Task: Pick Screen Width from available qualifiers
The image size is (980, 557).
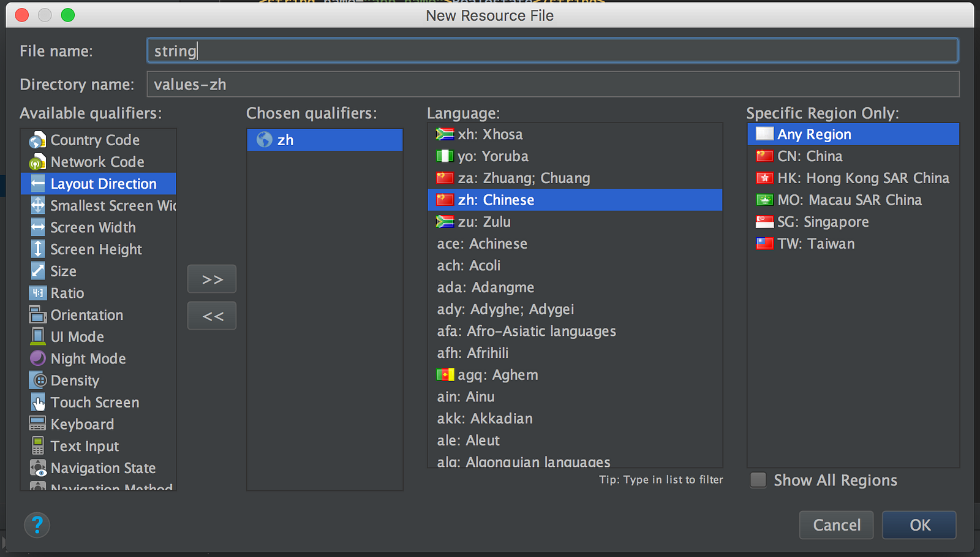Action: click(x=93, y=228)
